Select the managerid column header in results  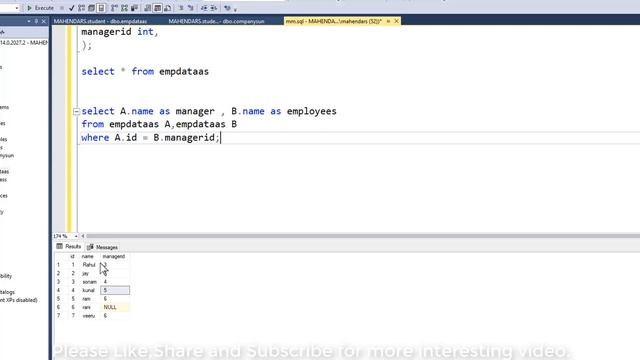[x=114, y=256]
